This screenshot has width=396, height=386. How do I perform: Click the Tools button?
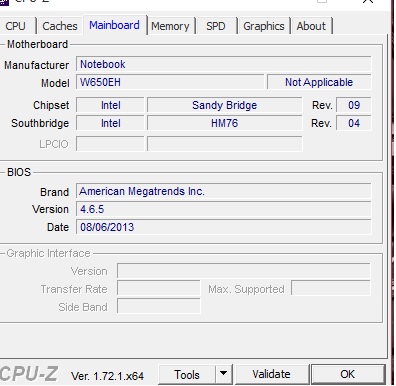pos(187,375)
